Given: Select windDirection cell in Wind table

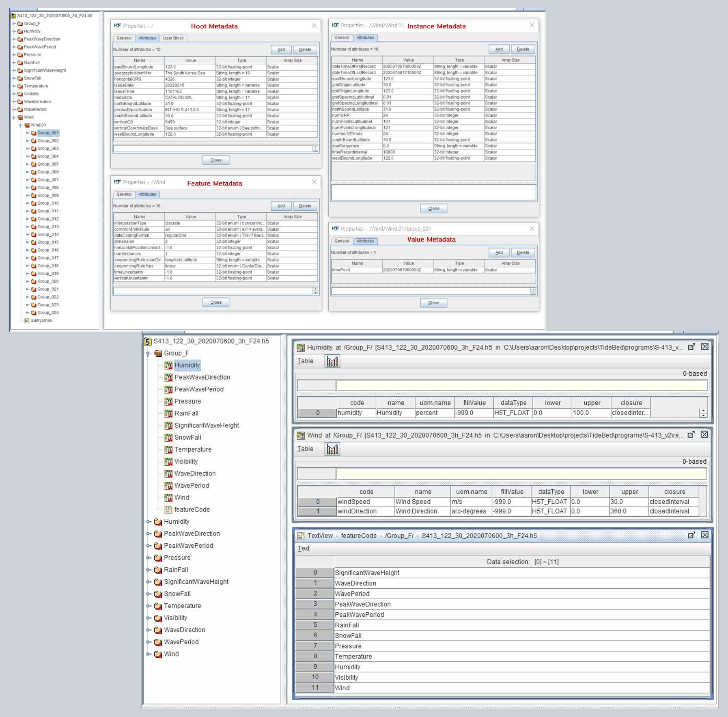Looking at the screenshot, I should coord(365,511).
